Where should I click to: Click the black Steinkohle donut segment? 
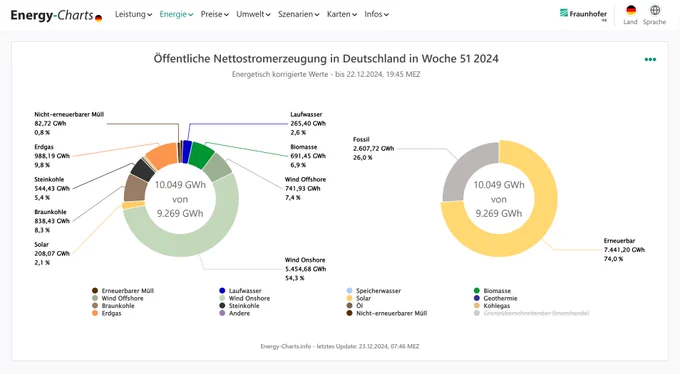143,169
